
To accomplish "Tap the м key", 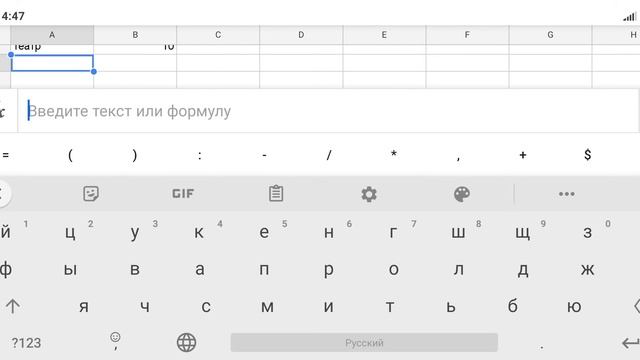I will coord(267,306).
